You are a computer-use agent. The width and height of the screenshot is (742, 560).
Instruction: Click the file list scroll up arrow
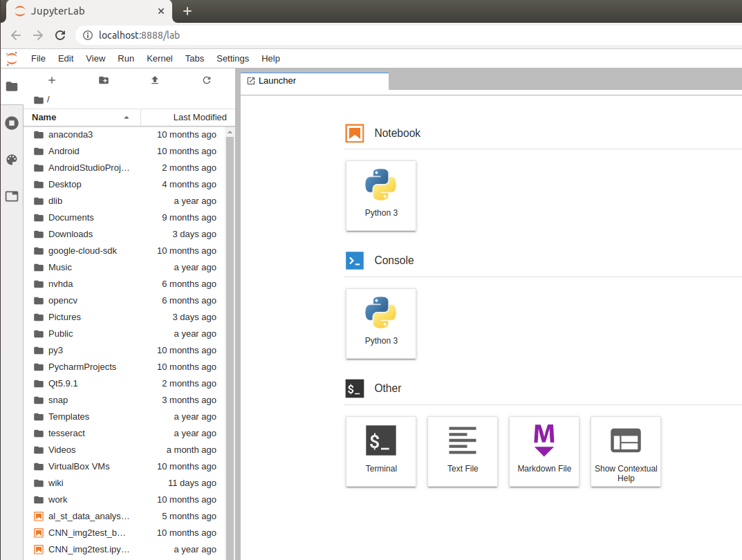pos(230,132)
